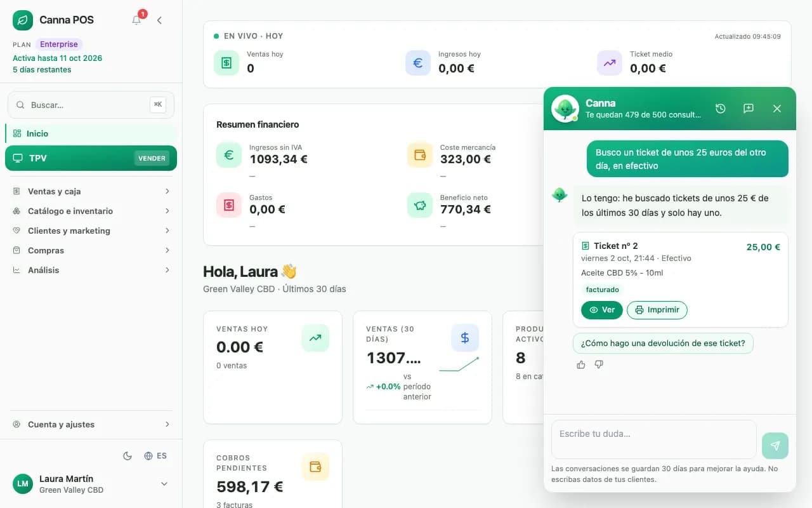Click the Coste mercancía wallet icon

(420, 155)
